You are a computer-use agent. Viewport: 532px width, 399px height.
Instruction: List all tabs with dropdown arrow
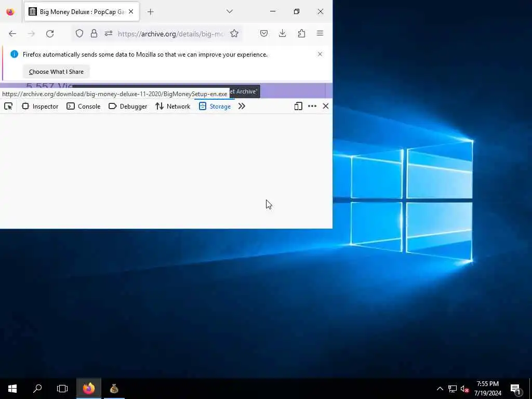coord(230,11)
